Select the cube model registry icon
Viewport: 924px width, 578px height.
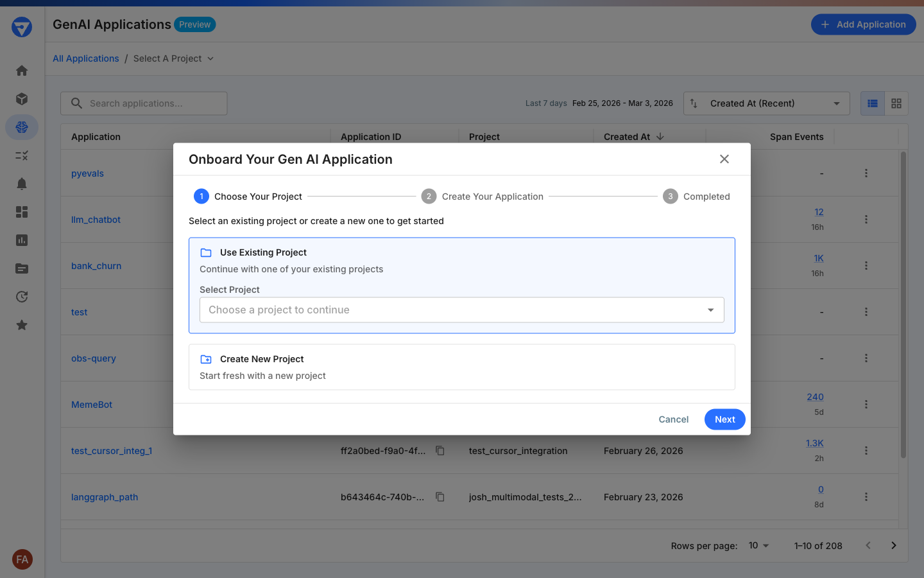click(21, 99)
